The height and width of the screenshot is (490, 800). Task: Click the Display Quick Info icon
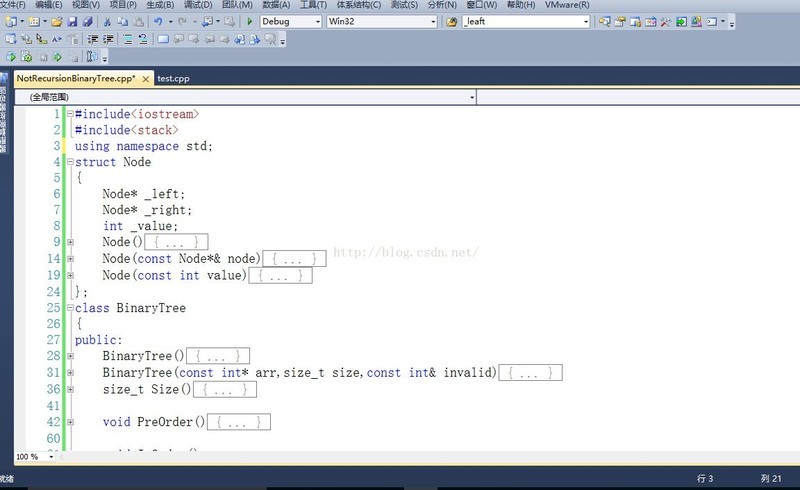click(41, 39)
